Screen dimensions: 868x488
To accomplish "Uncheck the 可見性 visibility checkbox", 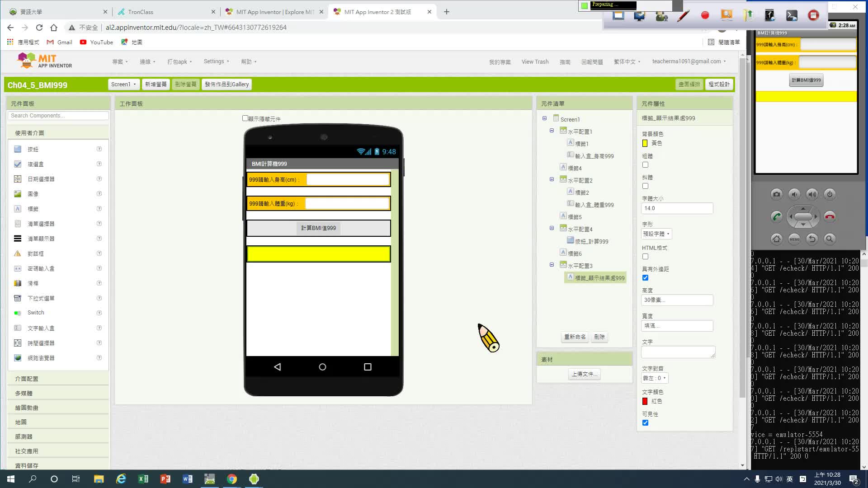I will [645, 423].
